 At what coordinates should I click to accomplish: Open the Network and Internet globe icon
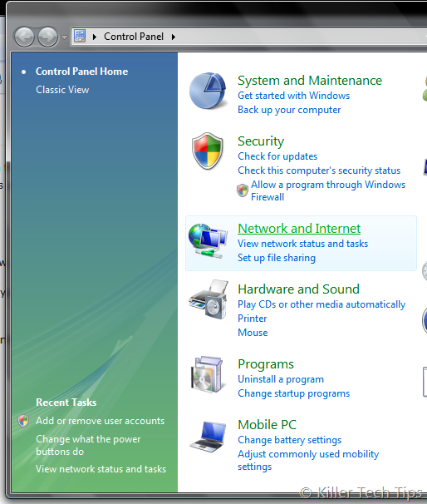coord(208,241)
